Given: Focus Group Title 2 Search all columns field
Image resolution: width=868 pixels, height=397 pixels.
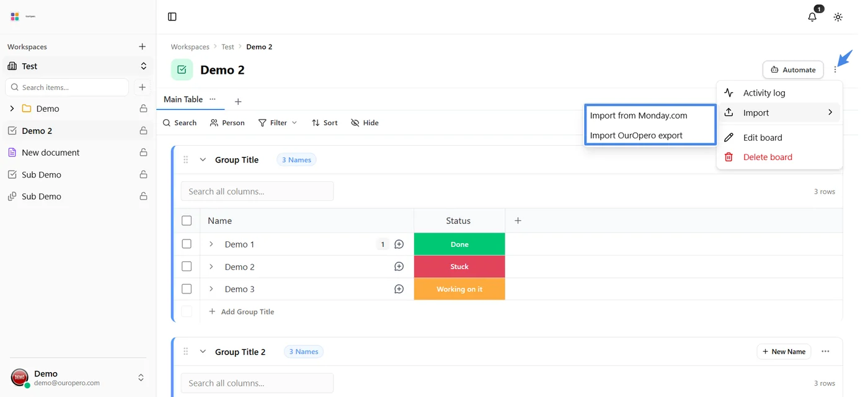Looking at the screenshot, I should coord(257,383).
